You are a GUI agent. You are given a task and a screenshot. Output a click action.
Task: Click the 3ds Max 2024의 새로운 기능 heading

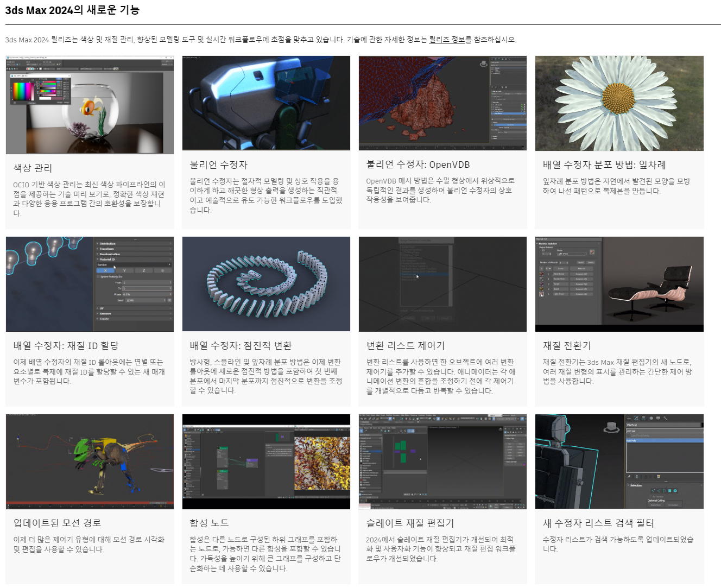(x=72, y=10)
